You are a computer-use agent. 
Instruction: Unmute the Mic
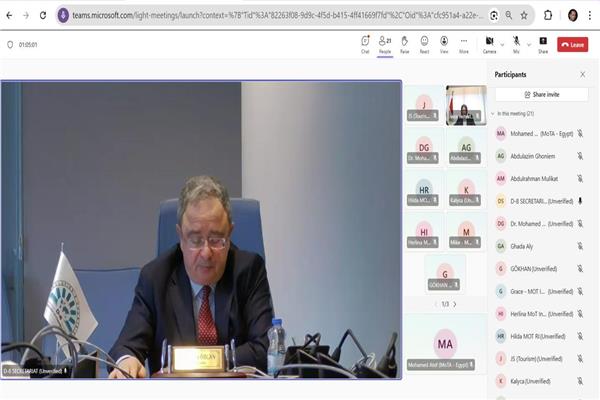pyautogui.click(x=516, y=45)
